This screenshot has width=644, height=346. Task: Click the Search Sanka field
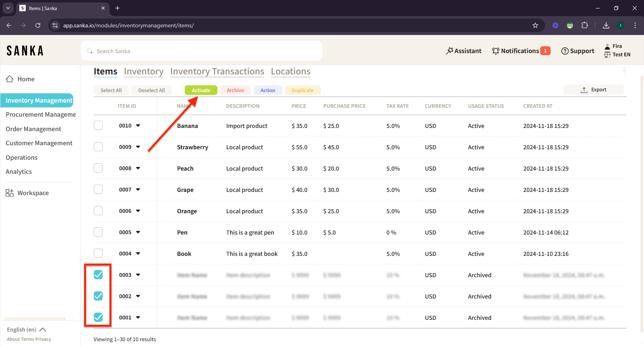201,51
